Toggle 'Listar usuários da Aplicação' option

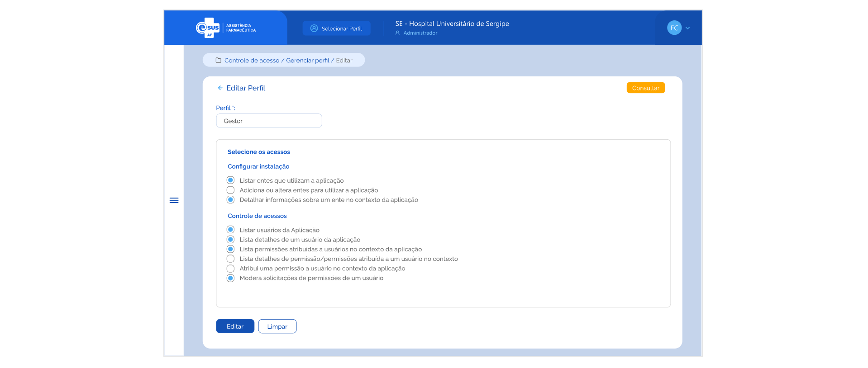coord(230,230)
